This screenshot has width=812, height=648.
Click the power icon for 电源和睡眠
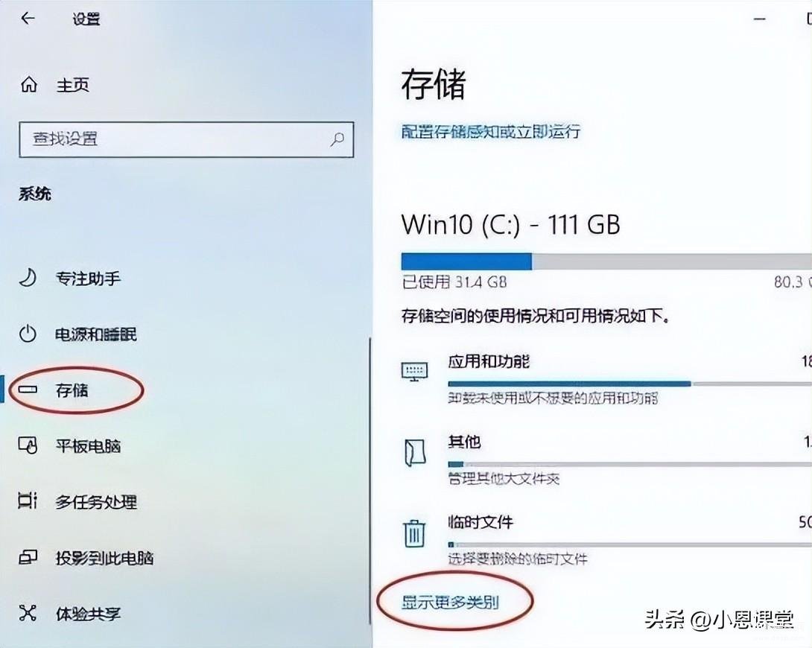pyautogui.click(x=28, y=334)
